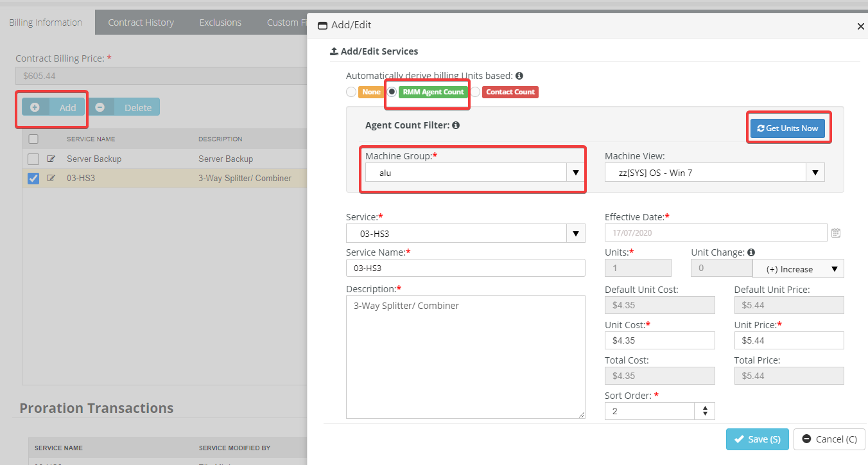Image resolution: width=868 pixels, height=465 pixels.
Task: Tick the Server Backup row checkbox
Action: pos(33,159)
